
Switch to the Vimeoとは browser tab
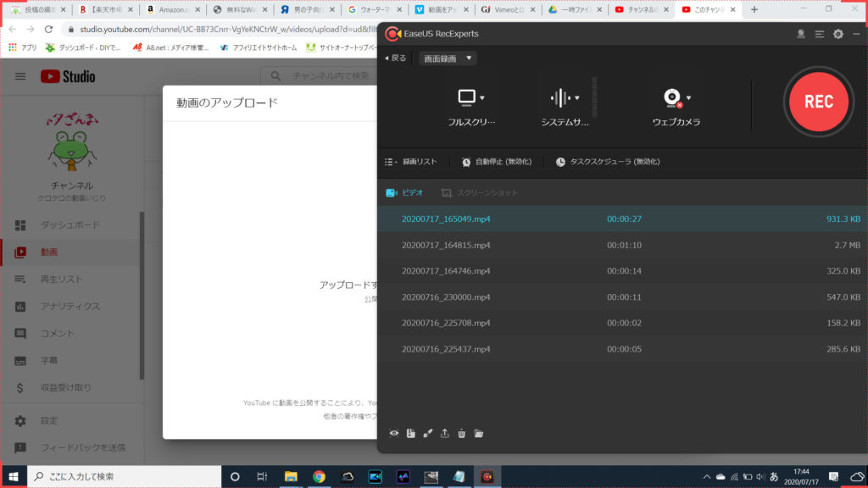click(507, 10)
